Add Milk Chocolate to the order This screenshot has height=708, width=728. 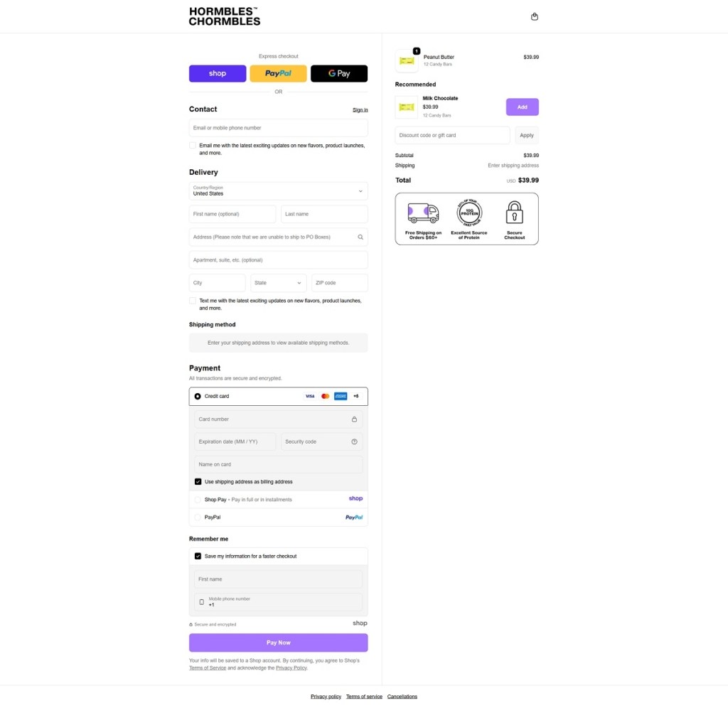tap(522, 107)
